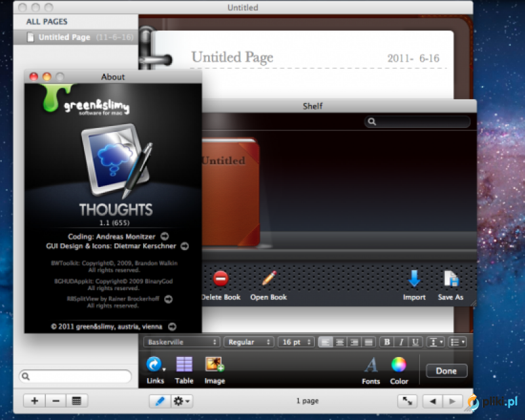
Task: Open the list style dropdown
Action: pyautogui.click(x=457, y=342)
